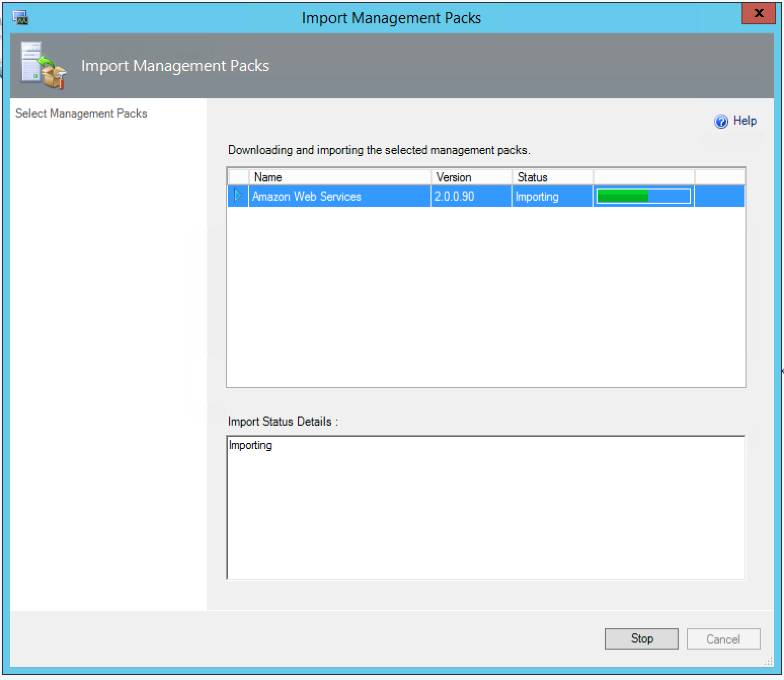Click the resize grip in window corner
784x680 pixels.
click(768, 661)
